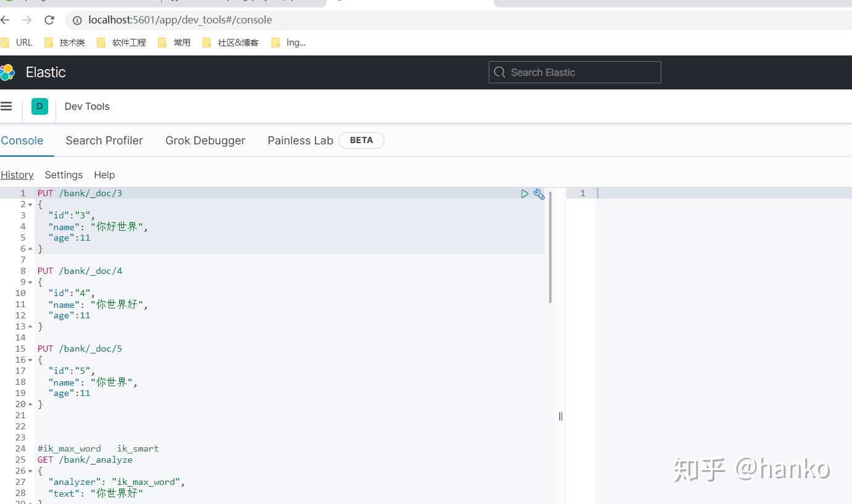
Task: Open the Painless Lab tab
Action: point(300,140)
